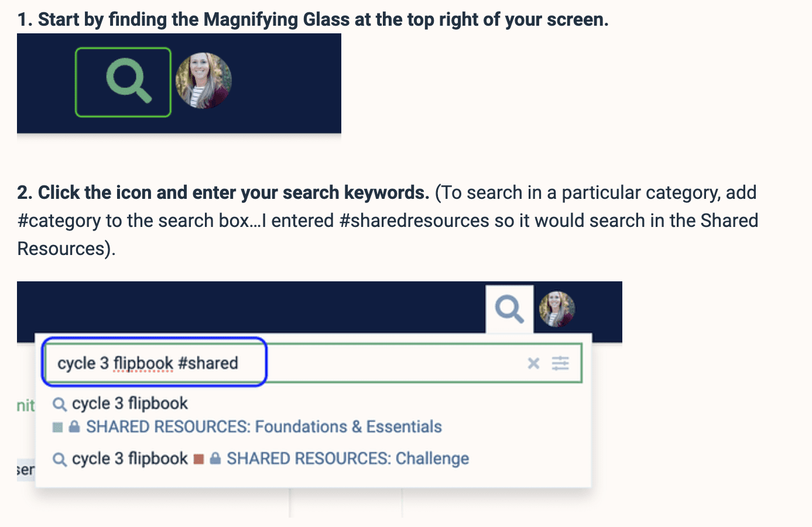Click the lock icon beside Foundations & Essentials
The image size is (812, 527).
pyautogui.click(x=73, y=427)
